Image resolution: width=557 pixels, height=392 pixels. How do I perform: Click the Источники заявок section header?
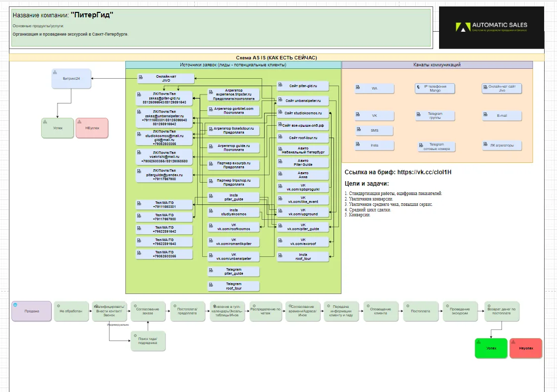click(233, 65)
